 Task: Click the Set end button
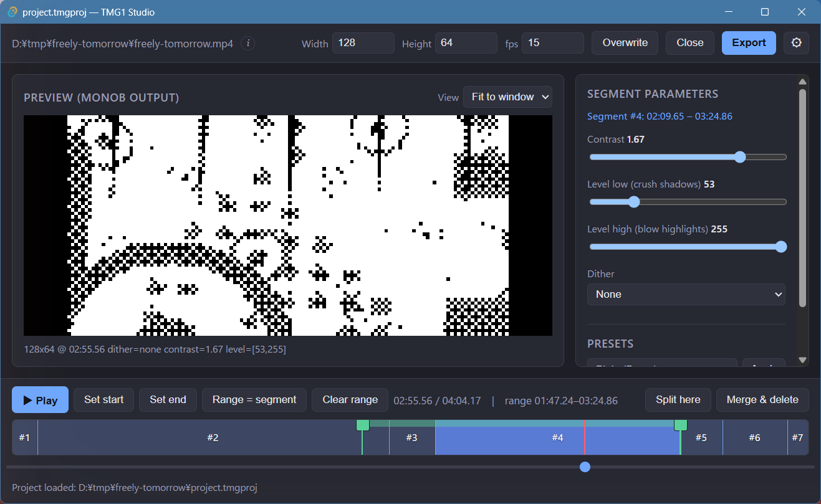click(168, 400)
